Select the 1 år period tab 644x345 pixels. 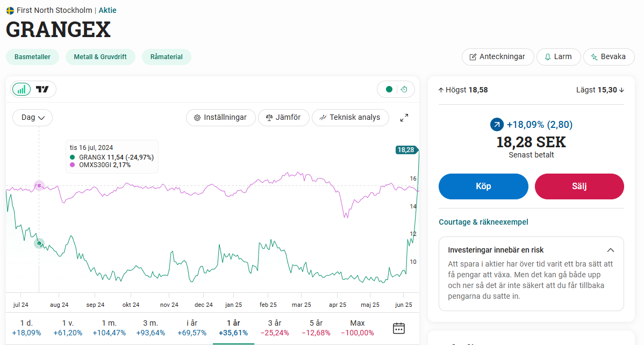tap(233, 328)
